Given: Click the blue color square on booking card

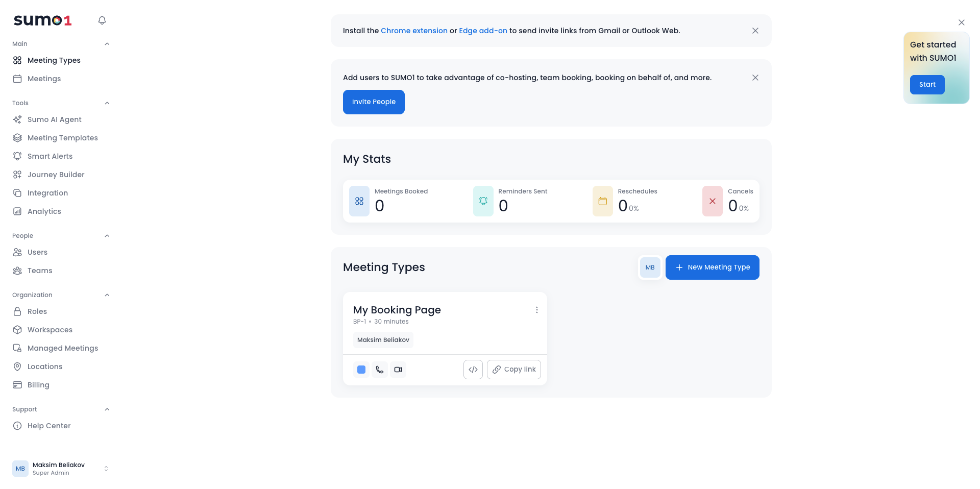Looking at the screenshot, I should 361,370.
